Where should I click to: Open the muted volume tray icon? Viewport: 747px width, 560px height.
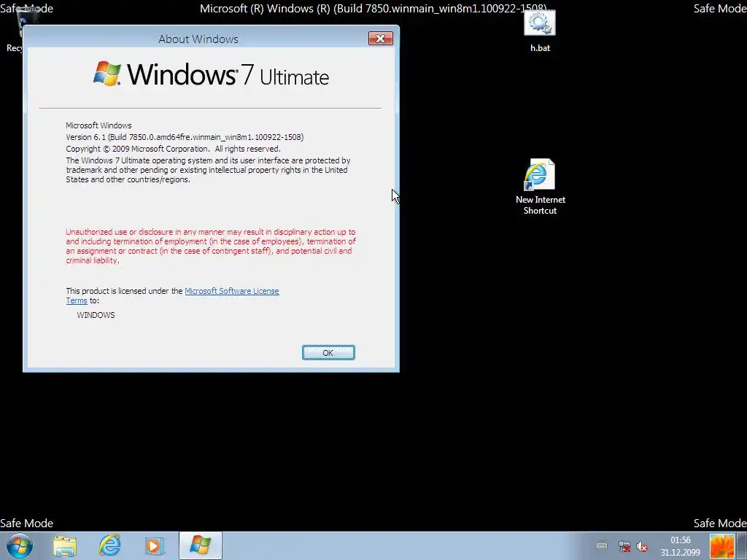642,546
